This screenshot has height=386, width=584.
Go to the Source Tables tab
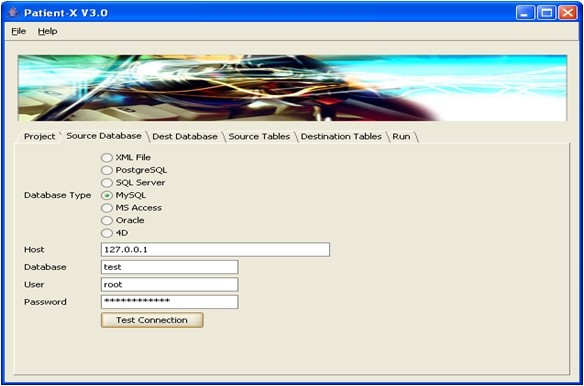tap(259, 137)
